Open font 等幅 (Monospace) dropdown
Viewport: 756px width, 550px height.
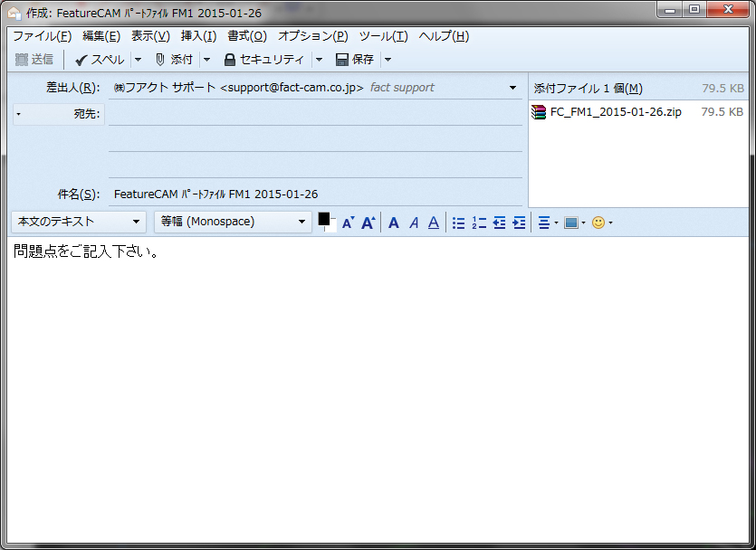click(x=233, y=222)
